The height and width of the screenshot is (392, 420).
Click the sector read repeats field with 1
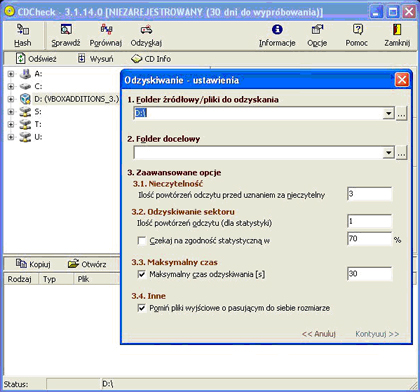pyautogui.click(x=369, y=221)
